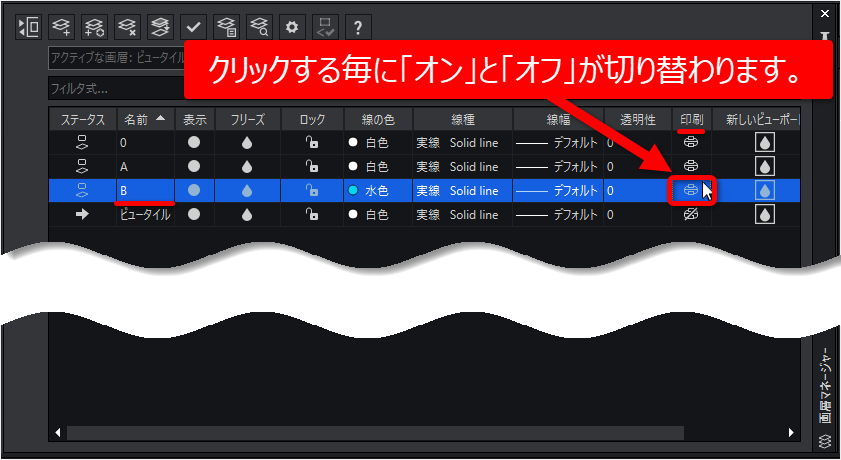Click the 画層マネージャー vertical tab
Screen dimensions: 841x460
825,384
